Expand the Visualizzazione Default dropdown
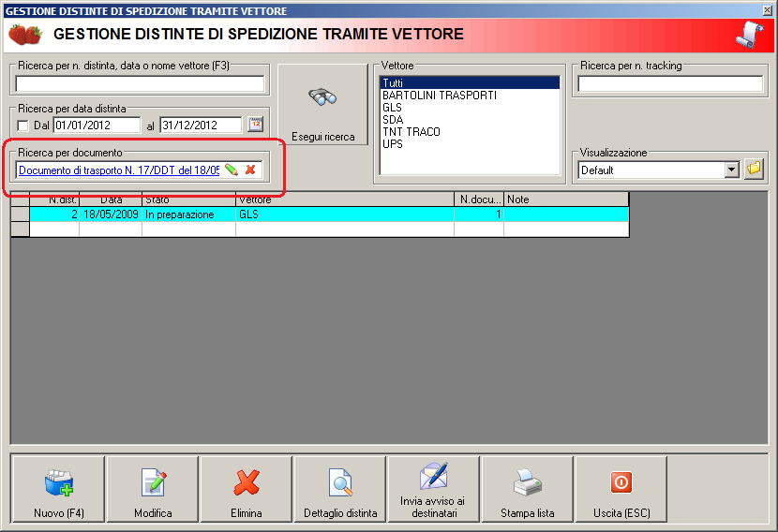778x532 pixels. (731, 170)
